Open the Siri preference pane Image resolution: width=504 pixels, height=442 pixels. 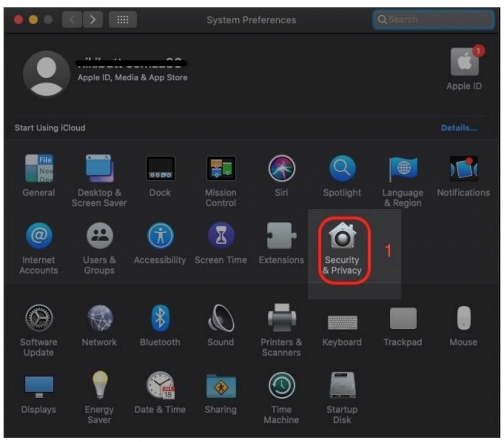281,169
